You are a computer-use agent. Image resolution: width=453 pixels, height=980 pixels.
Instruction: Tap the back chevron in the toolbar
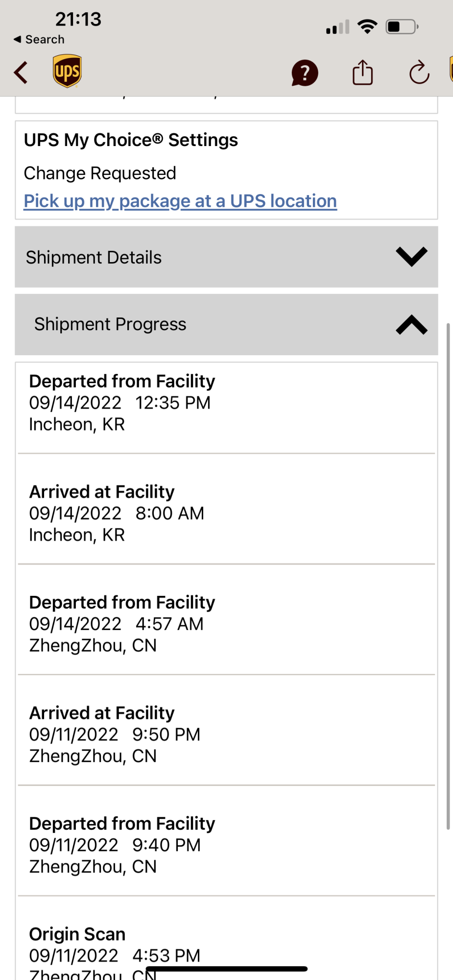[x=22, y=73]
